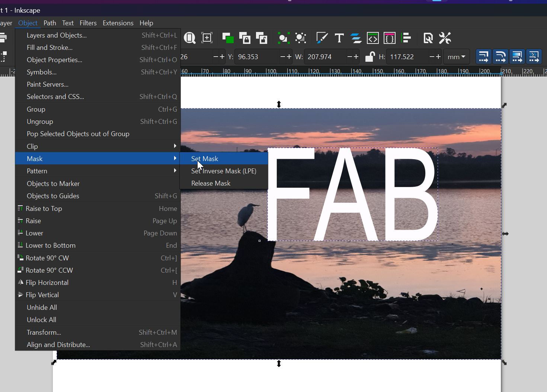Viewport: 547px width, 392px height.
Task: Choose Raise to Top
Action: click(x=98, y=209)
